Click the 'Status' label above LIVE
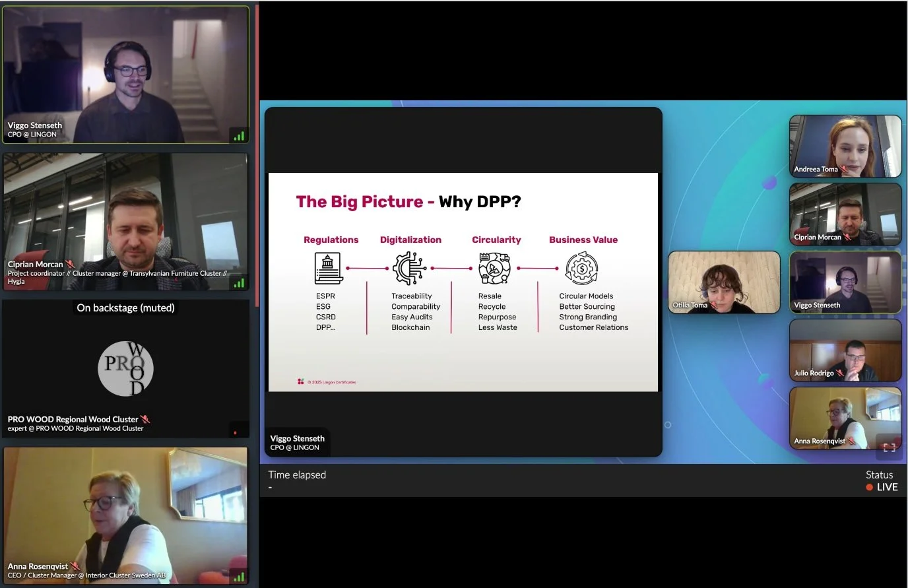The image size is (908, 588). click(x=879, y=474)
